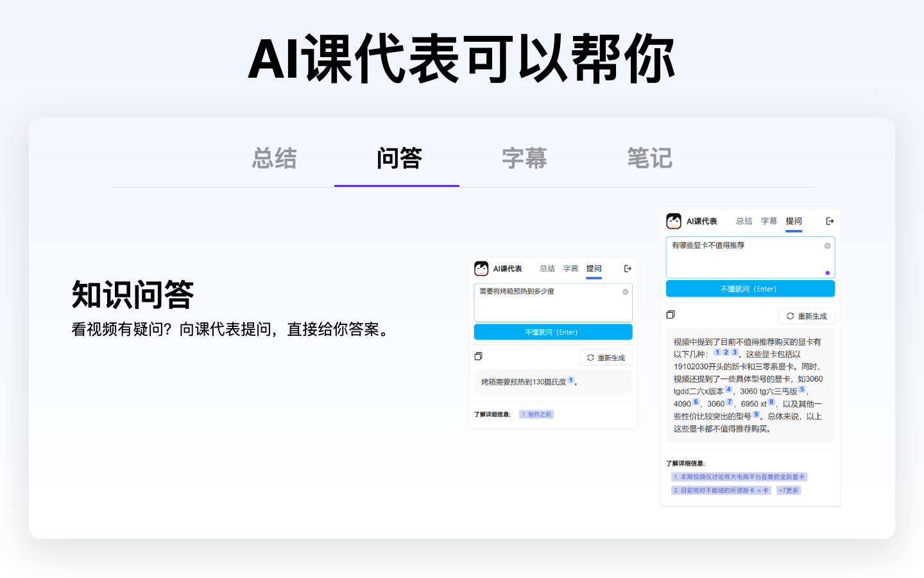The image size is (924, 578).
Task: Click citation badge 1 in the oven answer
Action: click(x=570, y=380)
